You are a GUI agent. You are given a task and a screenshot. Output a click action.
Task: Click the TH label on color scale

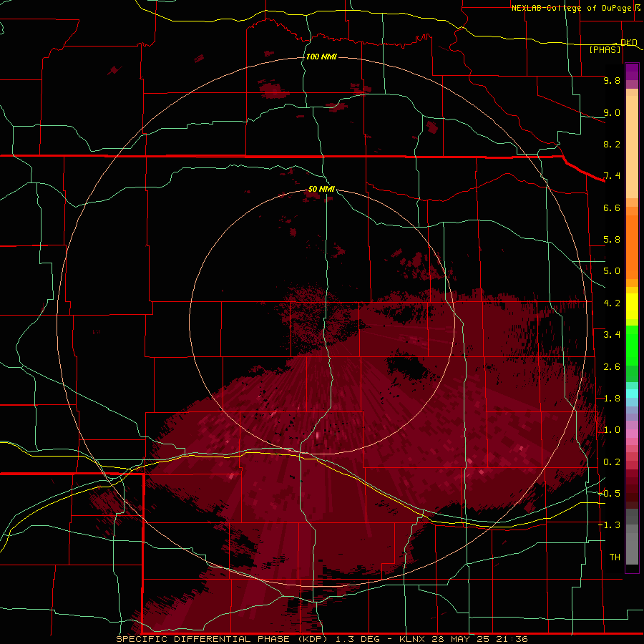615,557
